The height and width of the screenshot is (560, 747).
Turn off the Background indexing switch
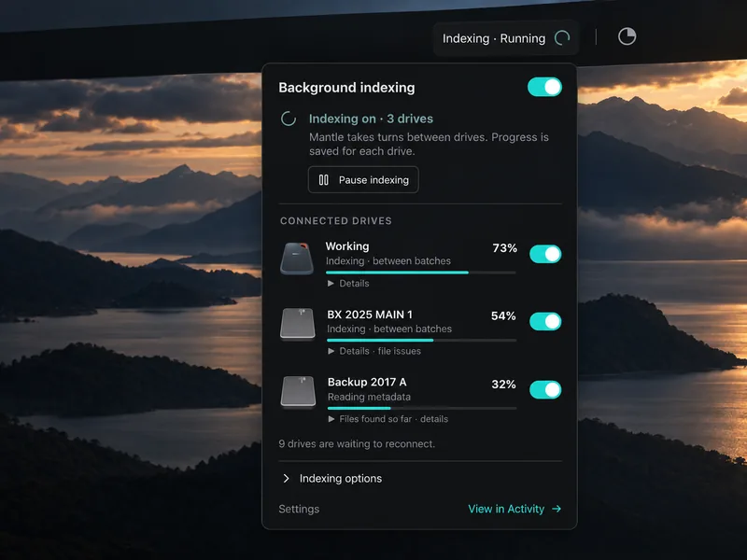(544, 87)
